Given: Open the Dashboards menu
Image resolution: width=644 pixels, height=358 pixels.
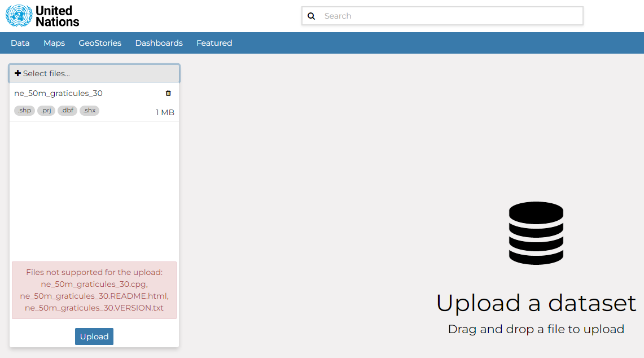Looking at the screenshot, I should pyautogui.click(x=159, y=43).
